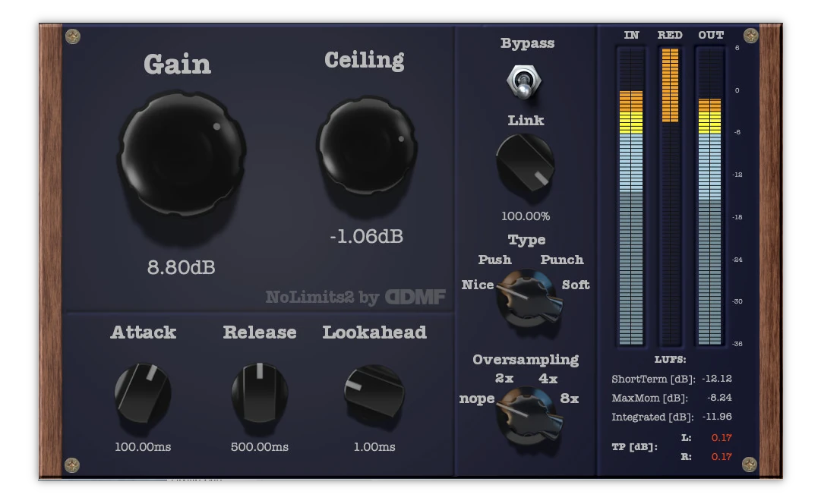Viewport: 821px width, 504px height.
Task: Click the TP R 0.17 value
Action: click(x=722, y=456)
